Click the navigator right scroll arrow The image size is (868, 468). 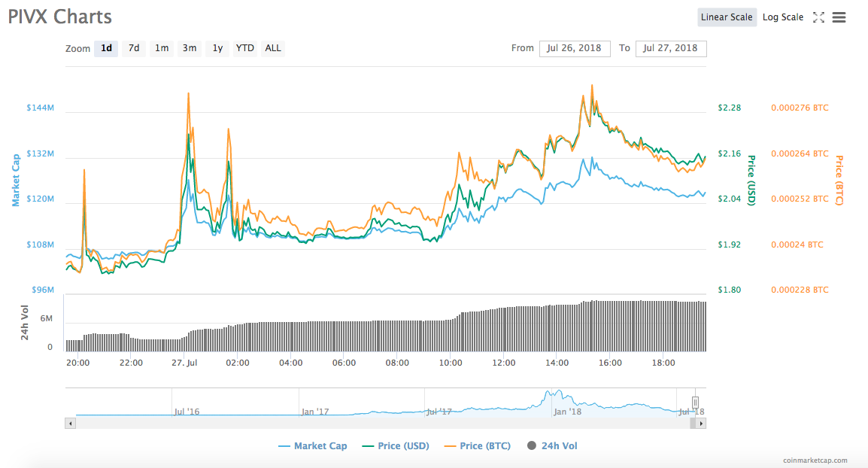[701, 424]
